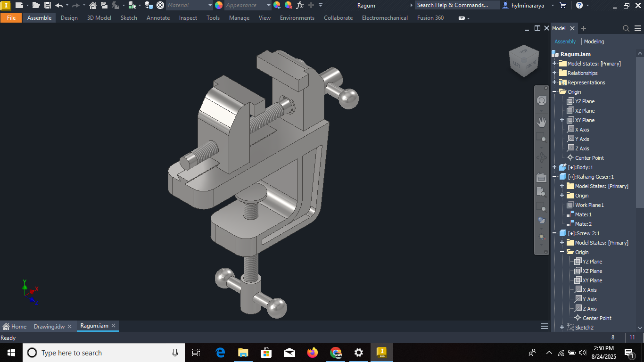This screenshot has width=644, height=362.
Task: Open File Explorer from the taskbar
Action: tap(243, 353)
